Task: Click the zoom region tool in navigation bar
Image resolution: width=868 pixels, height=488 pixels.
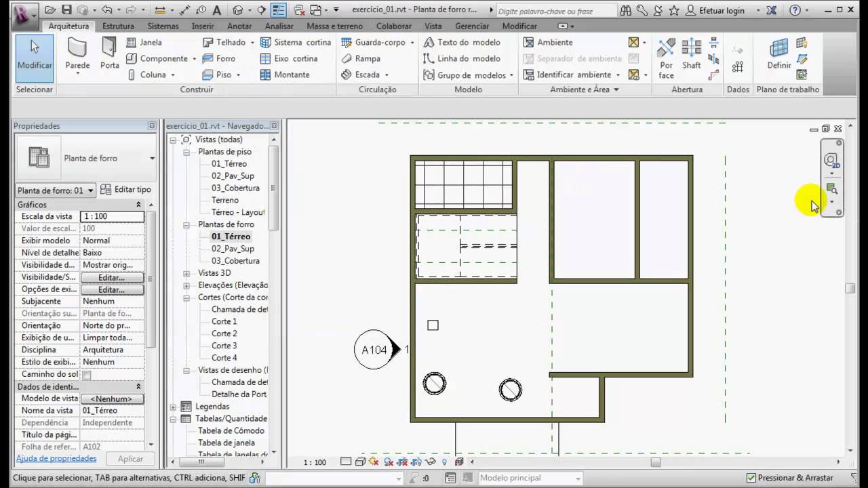Action: click(x=831, y=189)
